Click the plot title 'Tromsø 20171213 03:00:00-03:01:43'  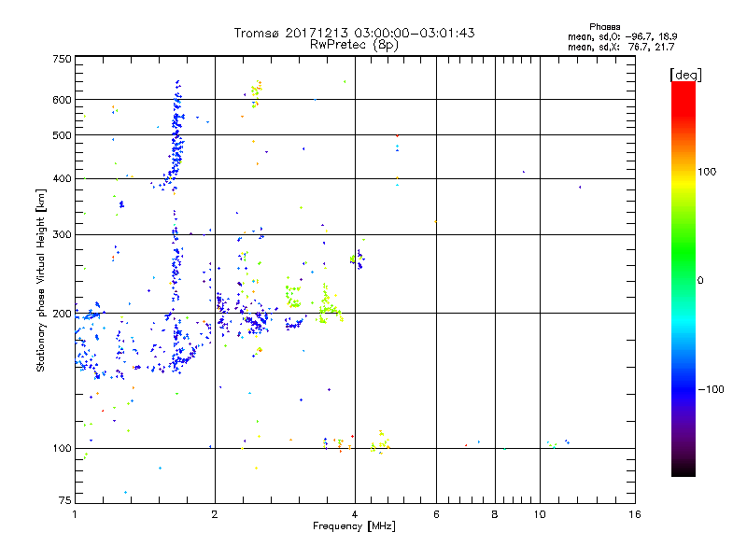coord(354,33)
